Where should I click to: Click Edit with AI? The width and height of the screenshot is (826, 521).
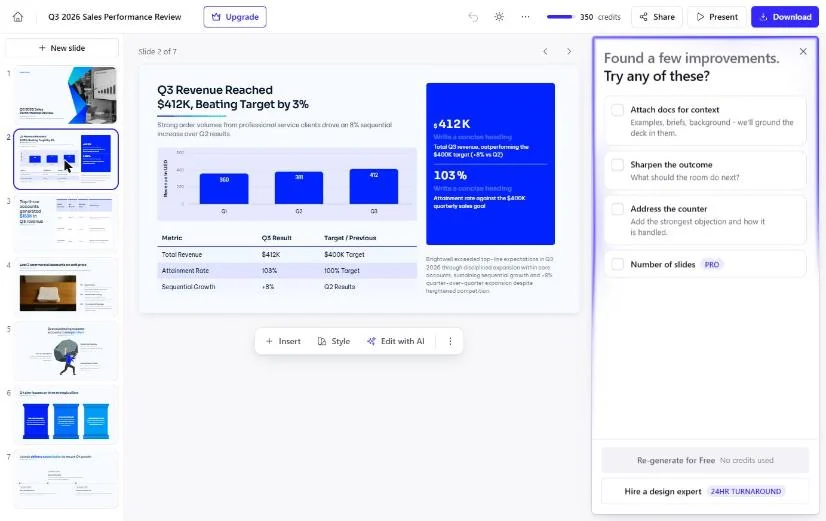(396, 341)
